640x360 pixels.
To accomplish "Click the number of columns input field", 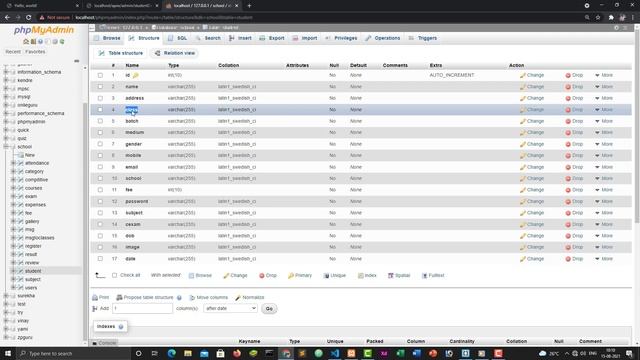I will coord(142,309).
